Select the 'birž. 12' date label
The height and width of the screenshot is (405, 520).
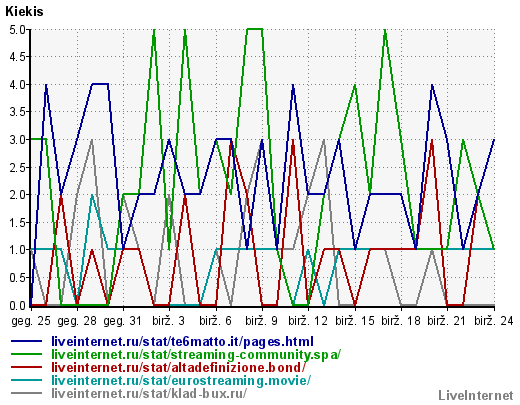pos(308,321)
